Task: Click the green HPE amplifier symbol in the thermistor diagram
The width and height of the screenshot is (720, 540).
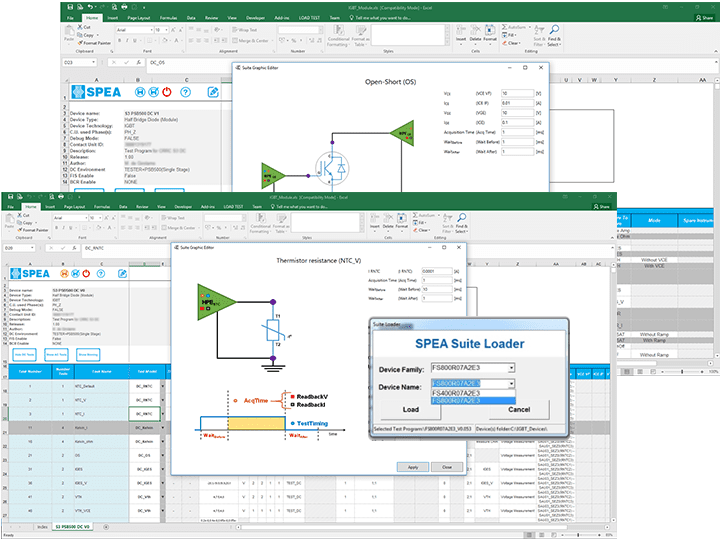Action: point(216,302)
